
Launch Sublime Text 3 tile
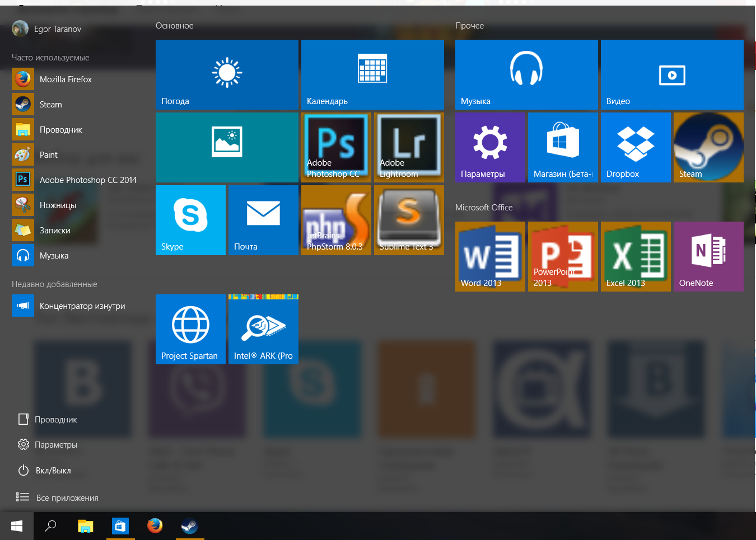(x=409, y=220)
